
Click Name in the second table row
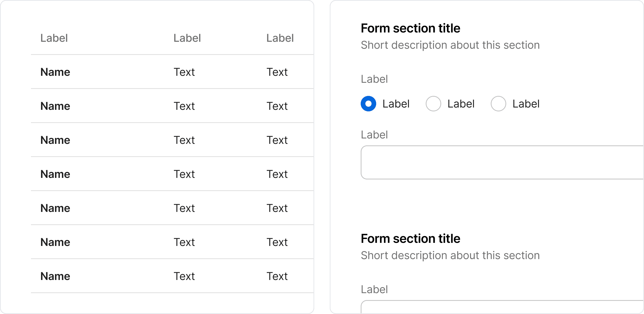click(x=55, y=106)
